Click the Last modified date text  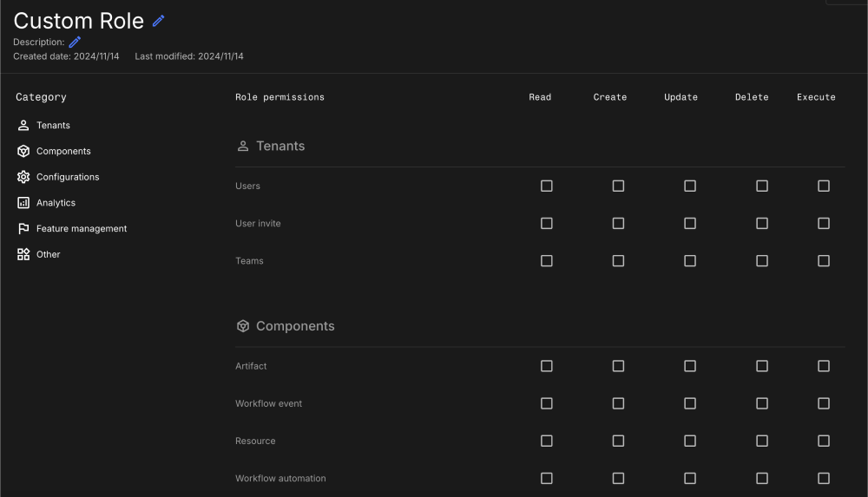pos(189,56)
